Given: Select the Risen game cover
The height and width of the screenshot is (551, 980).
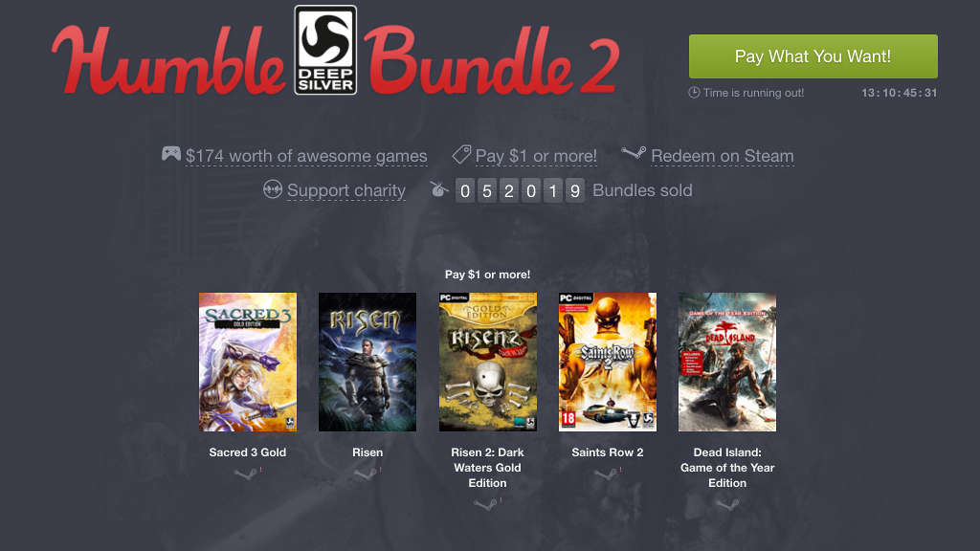Looking at the screenshot, I should pos(367,363).
